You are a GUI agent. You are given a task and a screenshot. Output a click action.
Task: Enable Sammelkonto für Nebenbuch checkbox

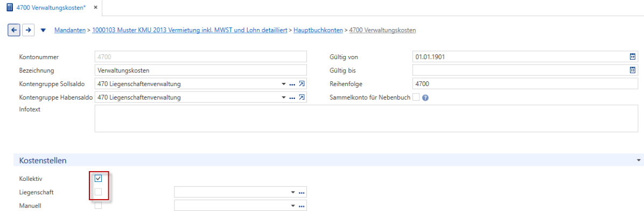(x=416, y=98)
